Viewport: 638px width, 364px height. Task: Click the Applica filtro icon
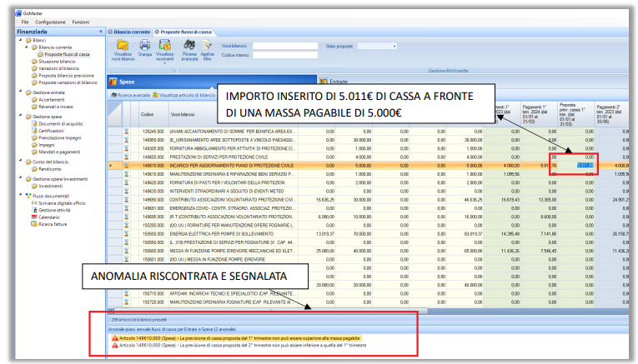(207, 48)
